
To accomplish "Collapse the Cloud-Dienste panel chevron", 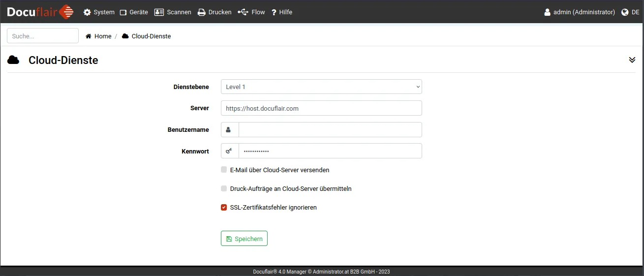I will (x=632, y=60).
